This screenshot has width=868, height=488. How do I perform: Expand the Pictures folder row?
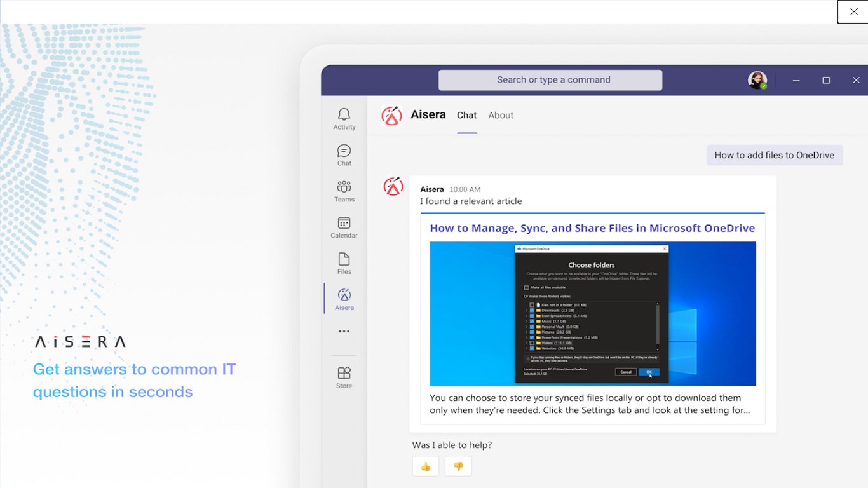pos(526,332)
